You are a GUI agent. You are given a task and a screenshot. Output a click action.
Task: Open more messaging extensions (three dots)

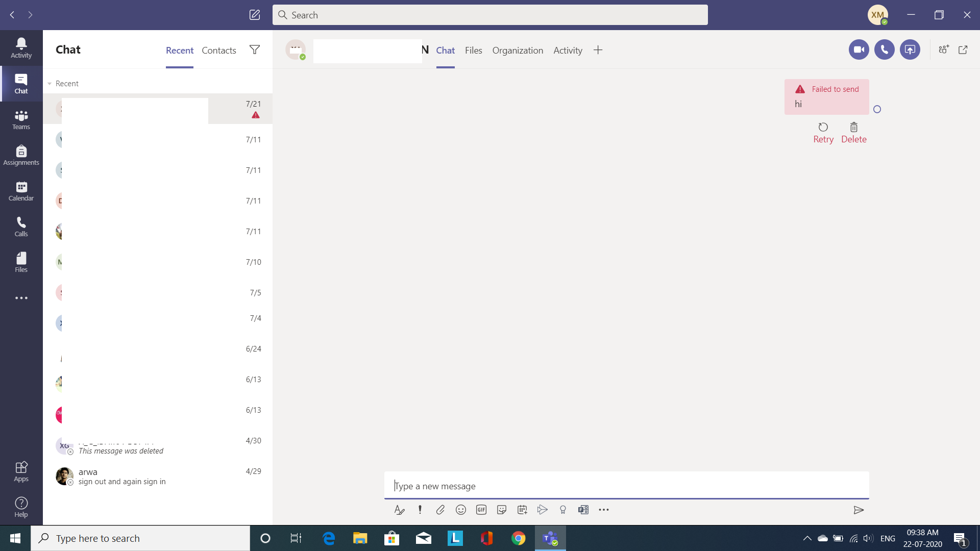pyautogui.click(x=603, y=510)
